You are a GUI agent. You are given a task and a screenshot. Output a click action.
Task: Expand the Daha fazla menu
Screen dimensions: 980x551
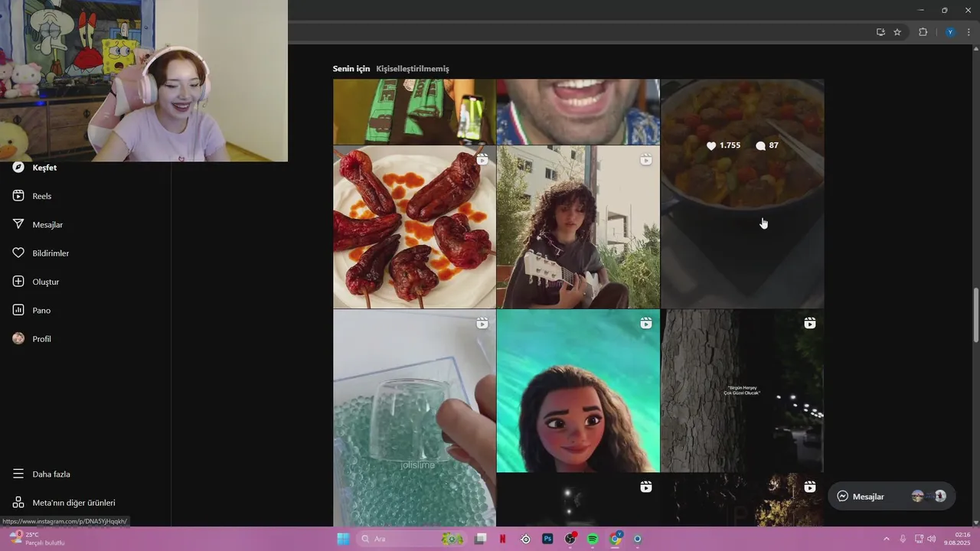pyautogui.click(x=41, y=474)
